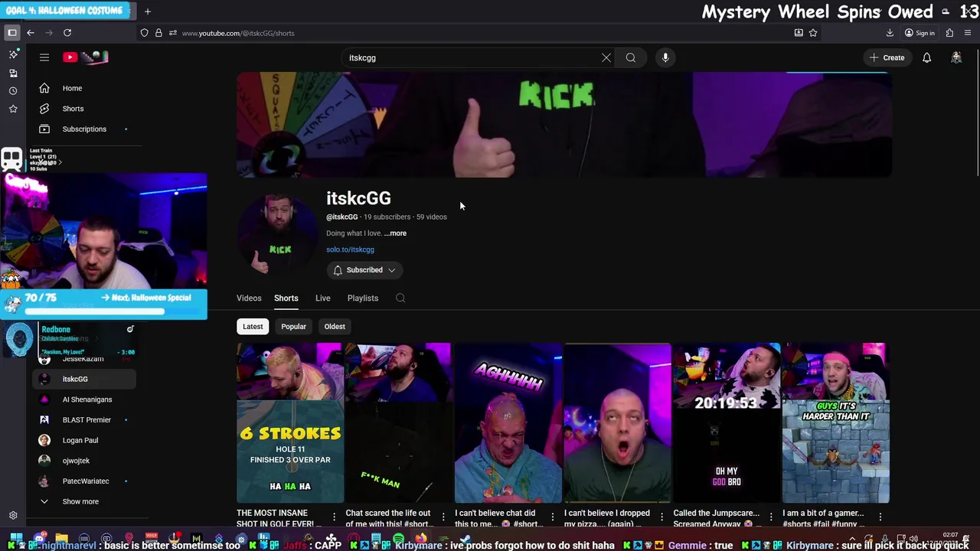The image size is (980, 551).
Task: Click the itskcGG channel avatar
Action: point(276,234)
